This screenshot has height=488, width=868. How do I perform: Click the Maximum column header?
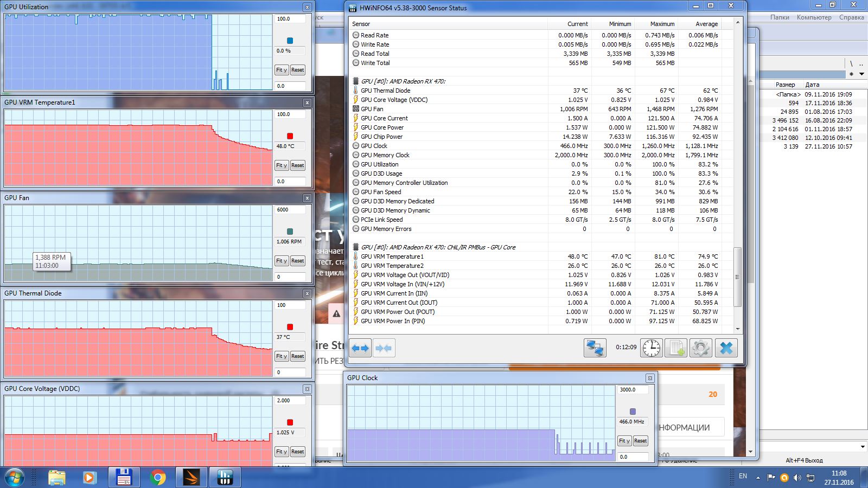[x=656, y=24]
